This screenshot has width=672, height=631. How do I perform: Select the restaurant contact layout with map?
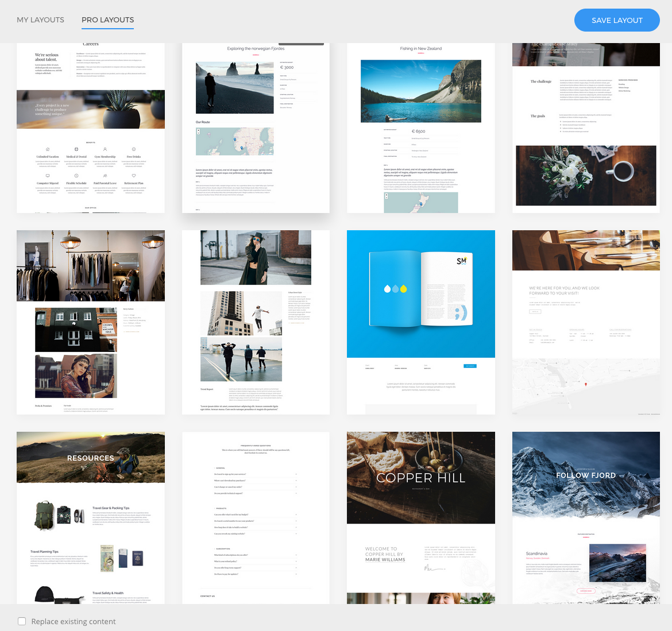click(x=586, y=322)
